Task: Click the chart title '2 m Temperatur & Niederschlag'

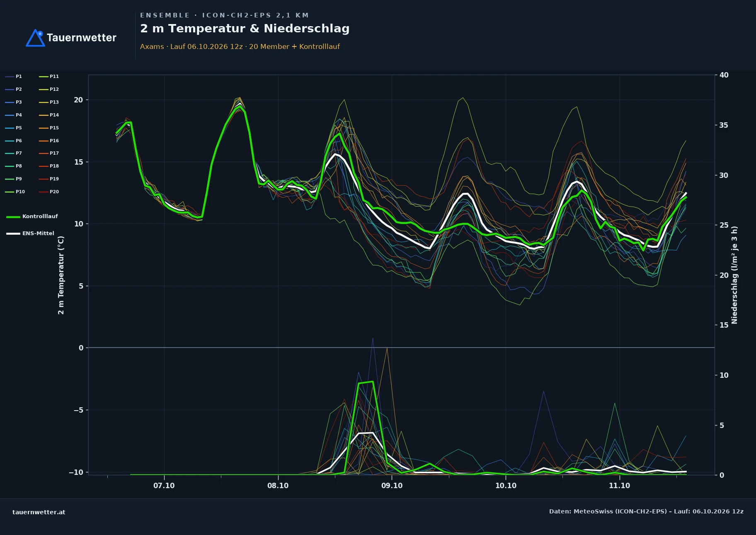Action: pyautogui.click(x=245, y=29)
